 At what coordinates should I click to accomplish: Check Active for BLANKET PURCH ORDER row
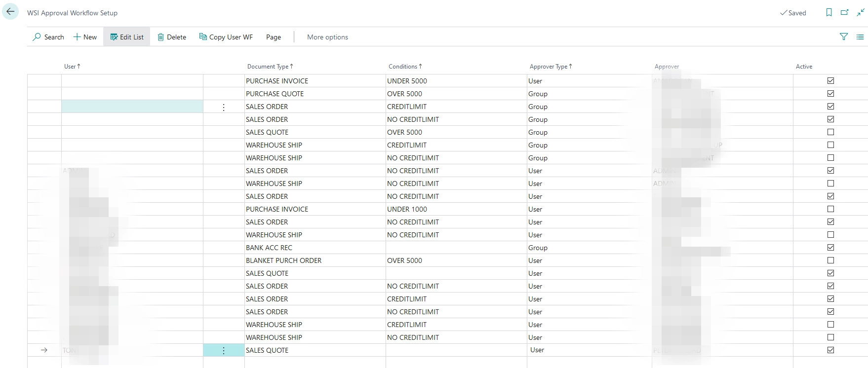click(830, 260)
